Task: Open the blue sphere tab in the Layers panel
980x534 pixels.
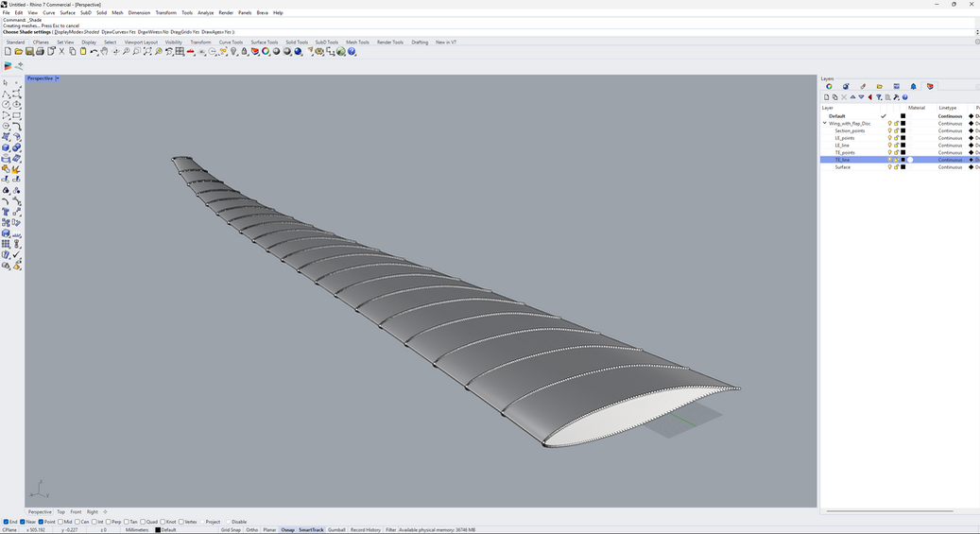Action: pos(846,86)
